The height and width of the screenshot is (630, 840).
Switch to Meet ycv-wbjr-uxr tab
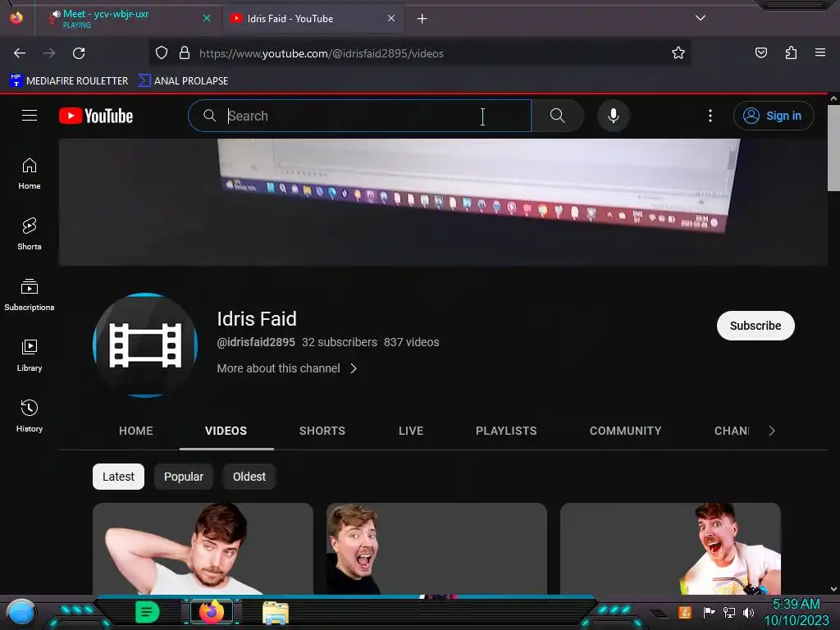pyautogui.click(x=127, y=19)
